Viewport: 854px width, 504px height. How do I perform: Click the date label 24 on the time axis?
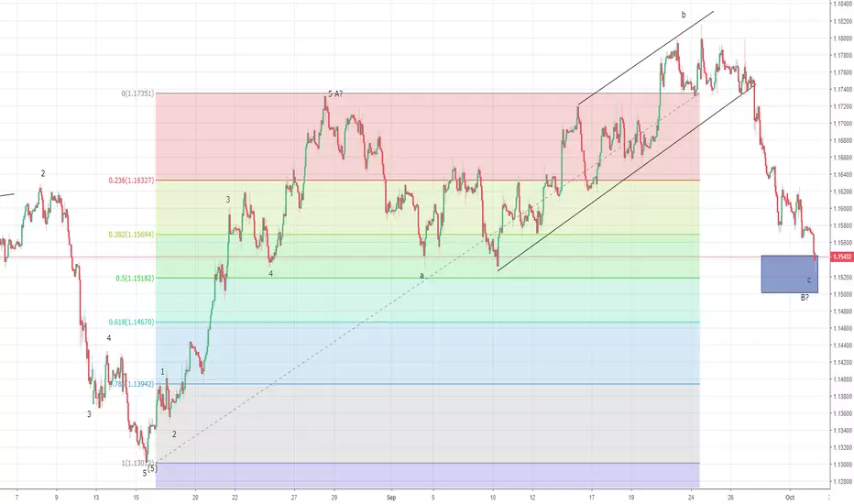691,498
